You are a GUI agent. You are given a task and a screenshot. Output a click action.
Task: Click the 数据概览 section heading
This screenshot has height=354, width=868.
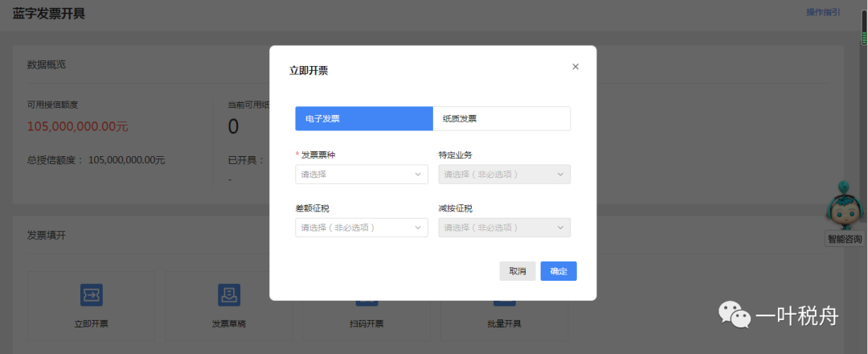click(47, 65)
